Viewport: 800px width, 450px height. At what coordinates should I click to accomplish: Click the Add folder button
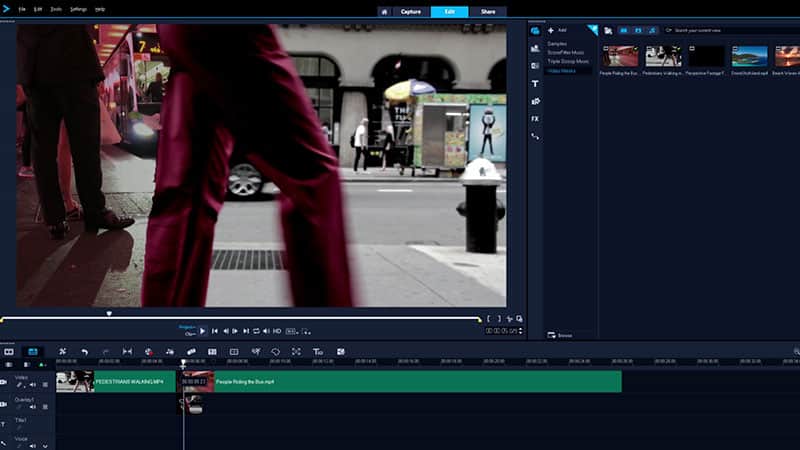556,31
